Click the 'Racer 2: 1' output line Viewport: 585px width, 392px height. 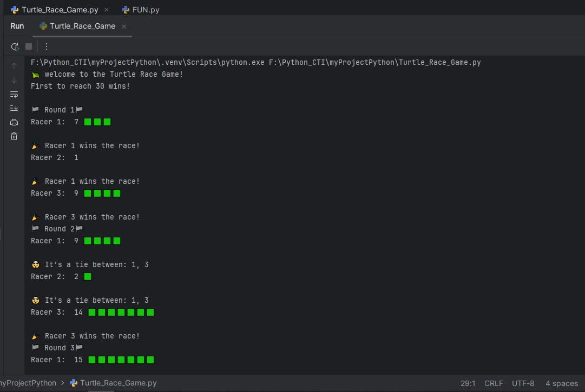55,158
